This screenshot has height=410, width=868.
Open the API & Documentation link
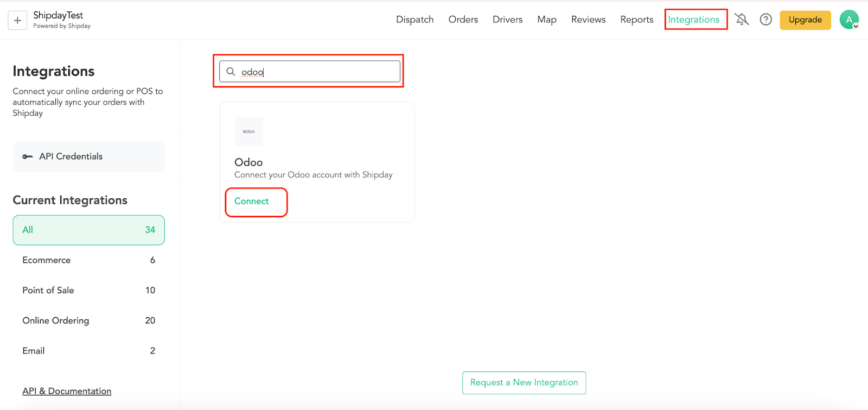pos(67,391)
